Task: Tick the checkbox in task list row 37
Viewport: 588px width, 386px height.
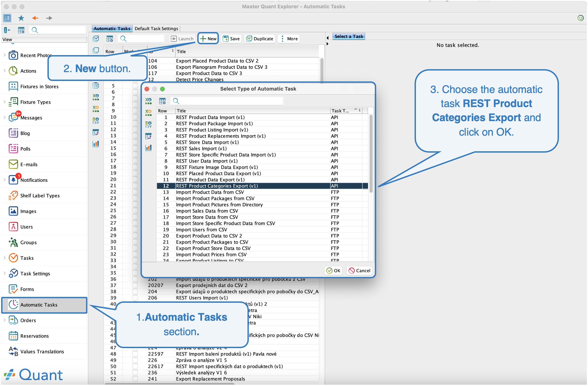Action: [x=135, y=285]
